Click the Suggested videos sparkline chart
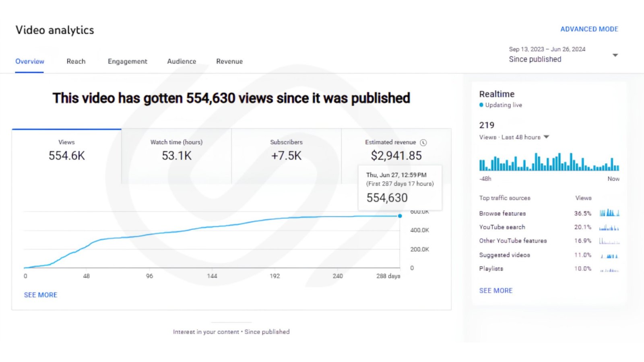 click(x=609, y=255)
